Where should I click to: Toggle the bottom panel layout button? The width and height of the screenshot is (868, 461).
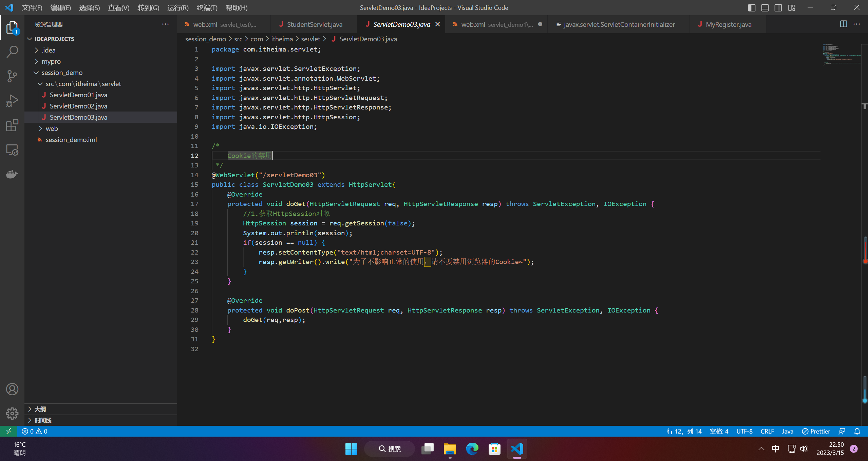pos(765,7)
